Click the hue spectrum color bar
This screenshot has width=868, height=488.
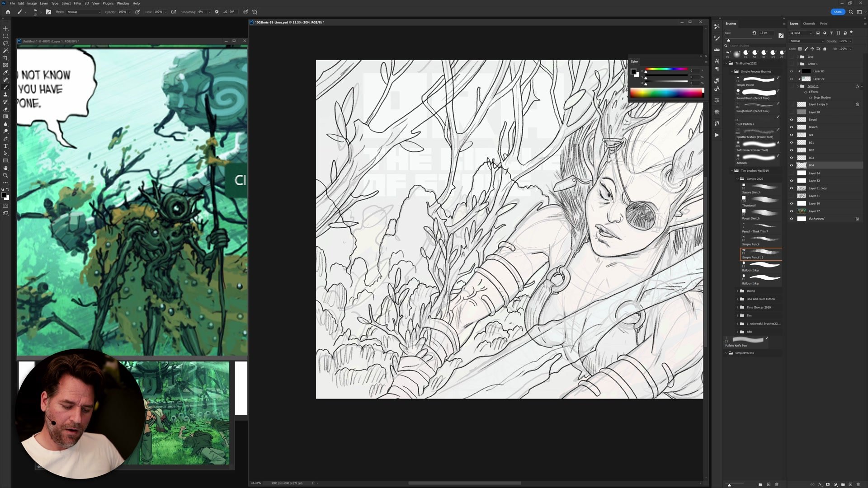[666, 93]
